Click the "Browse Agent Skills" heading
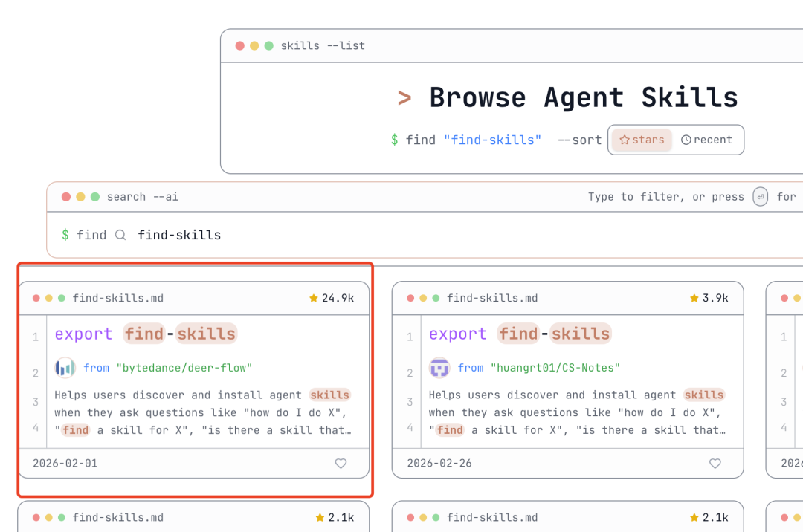The image size is (803, 532). point(584,97)
